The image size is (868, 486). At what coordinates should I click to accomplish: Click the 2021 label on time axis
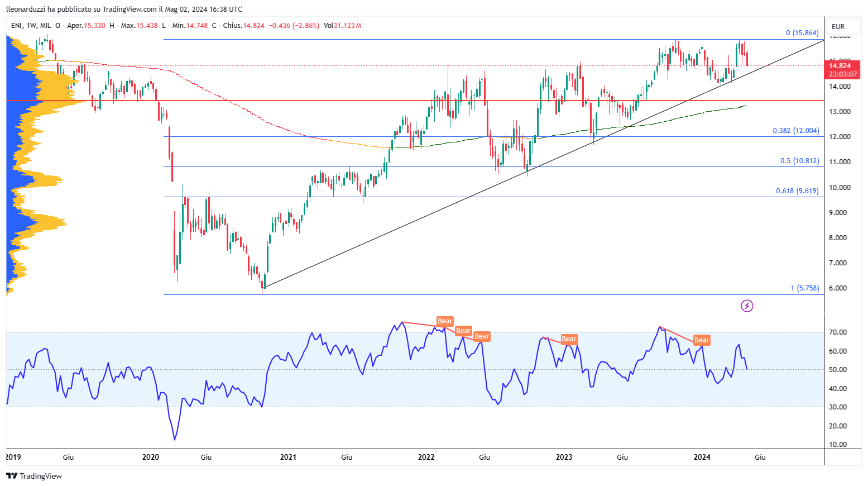(x=288, y=457)
